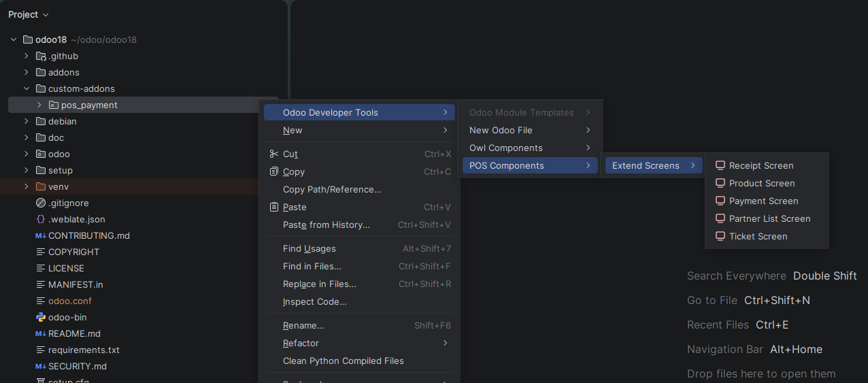The height and width of the screenshot is (383, 868).
Task: Expand the setup folder
Action: coord(27,170)
